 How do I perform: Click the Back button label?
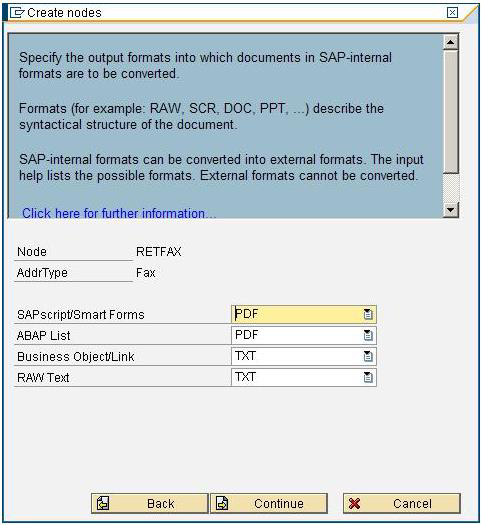click(161, 504)
